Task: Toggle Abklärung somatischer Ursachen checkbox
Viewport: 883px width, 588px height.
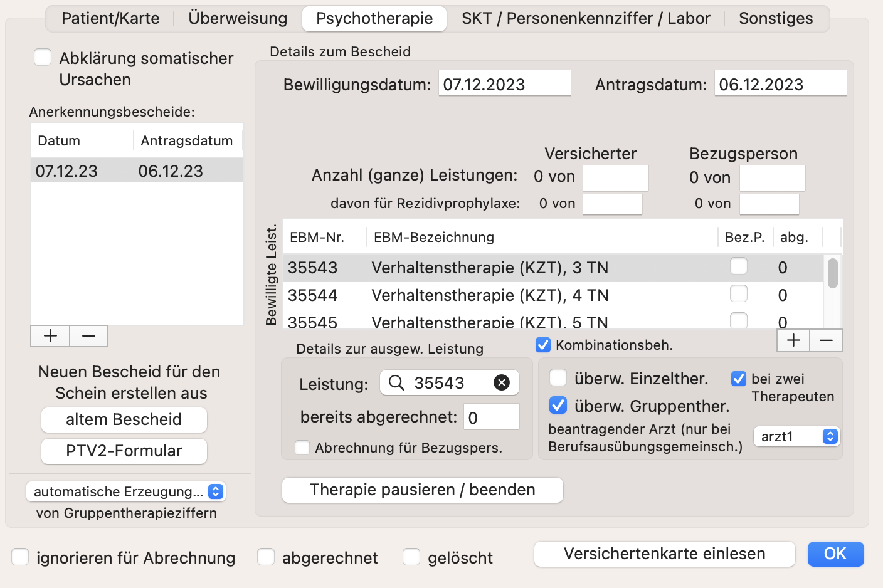Action: click(43, 58)
